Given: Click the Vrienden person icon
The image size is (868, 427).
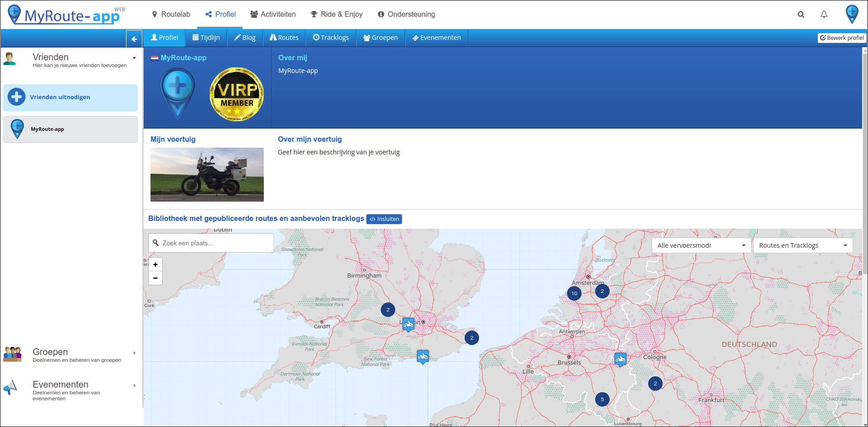Looking at the screenshot, I should (x=10, y=59).
